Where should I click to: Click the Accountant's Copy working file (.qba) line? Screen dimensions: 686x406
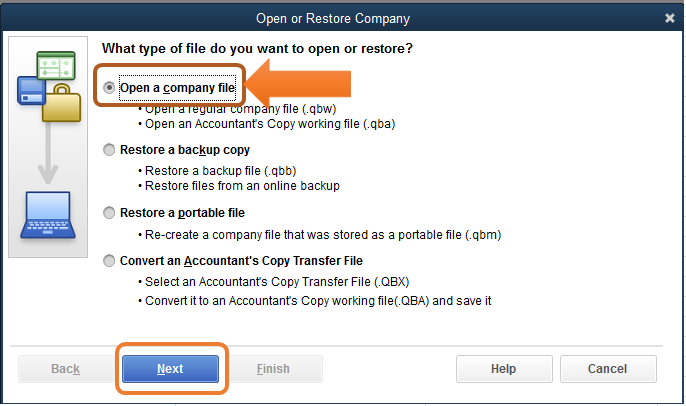point(267,124)
